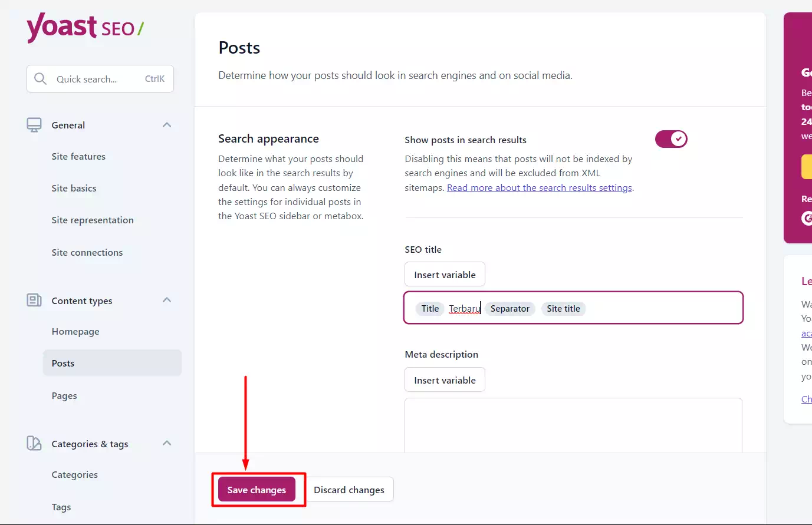Click the SEO title label
Screen dimensions: 812x525
[423, 249]
